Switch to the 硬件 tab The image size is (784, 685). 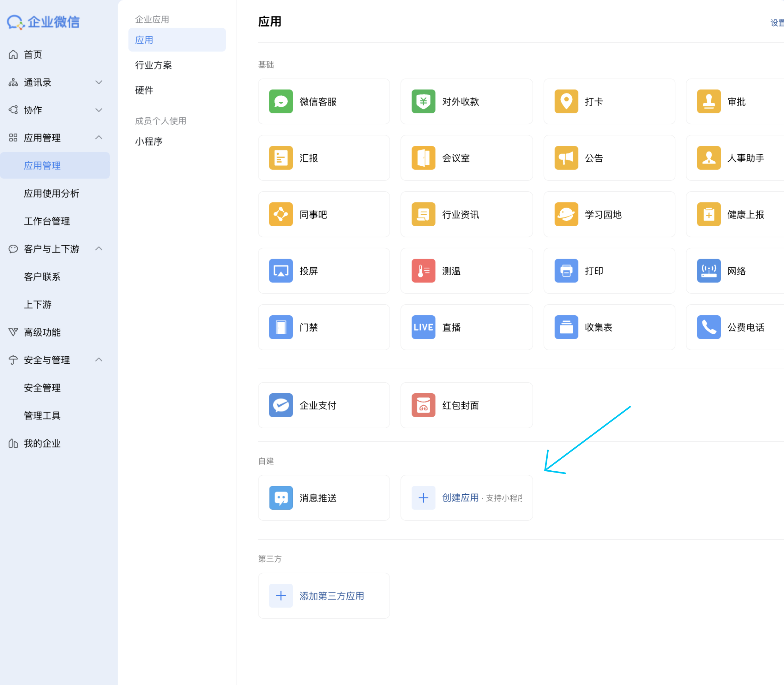144,90
